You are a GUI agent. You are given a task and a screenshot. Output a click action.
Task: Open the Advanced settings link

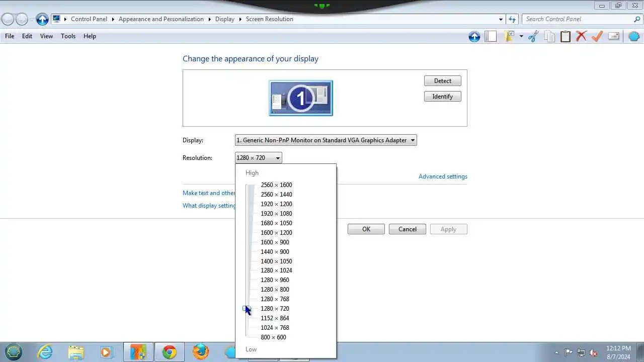click(x=443, y=176)
